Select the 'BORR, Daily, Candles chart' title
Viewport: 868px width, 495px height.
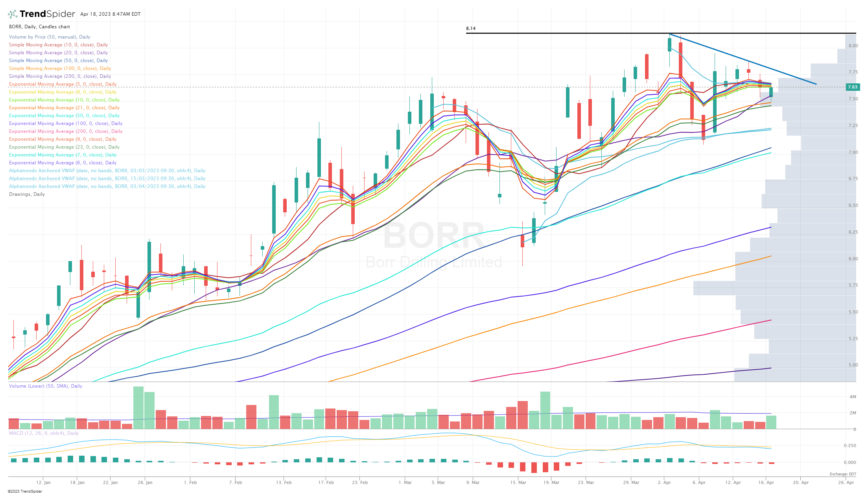pyautogui.click(x=39, y=27)
